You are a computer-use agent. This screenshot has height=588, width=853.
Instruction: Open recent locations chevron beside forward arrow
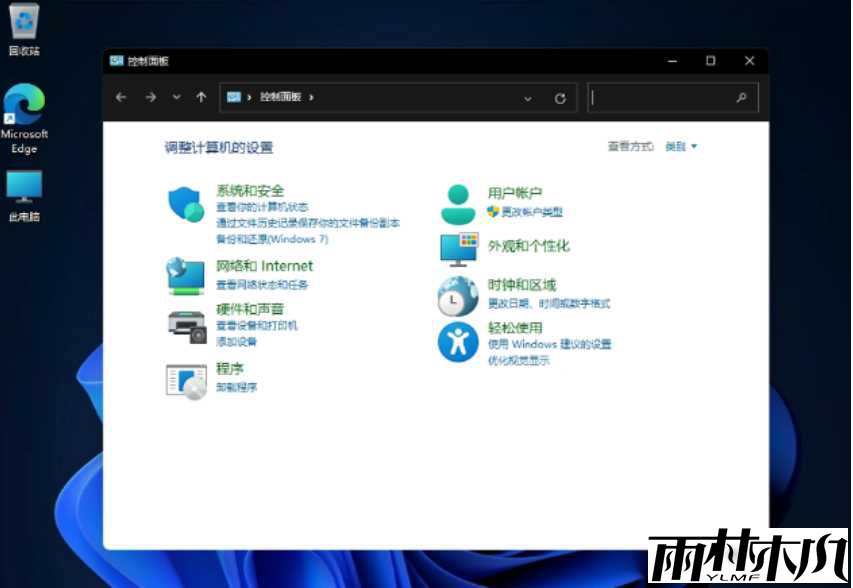click(x=176, y=97)
